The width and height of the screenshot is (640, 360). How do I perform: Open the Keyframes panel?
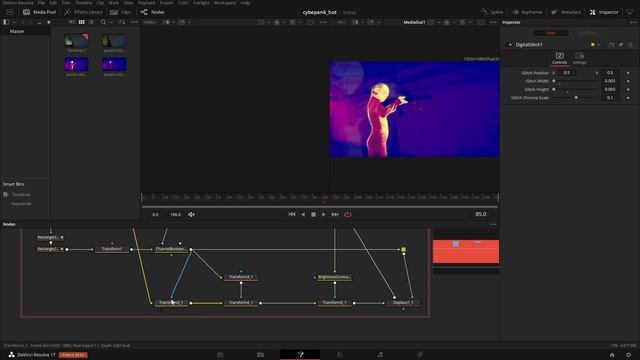(527, 12)
